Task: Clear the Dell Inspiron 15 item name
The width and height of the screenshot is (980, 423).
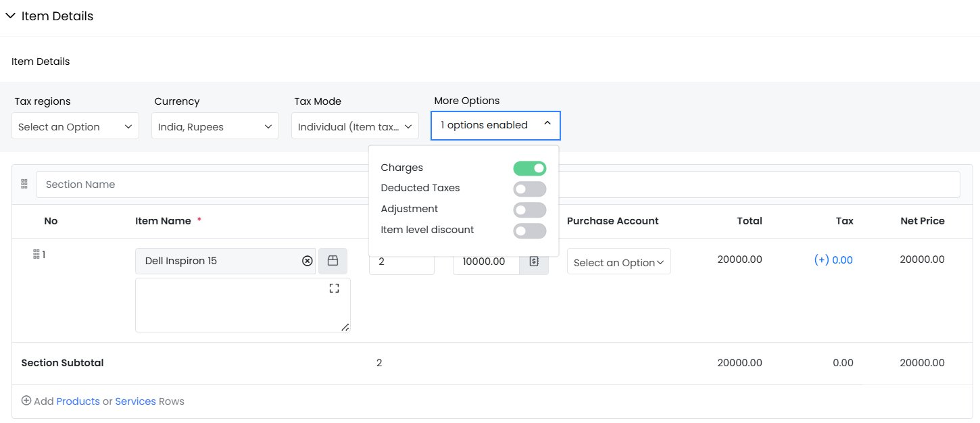Action: pyautogui.click(x=307, y=261)
